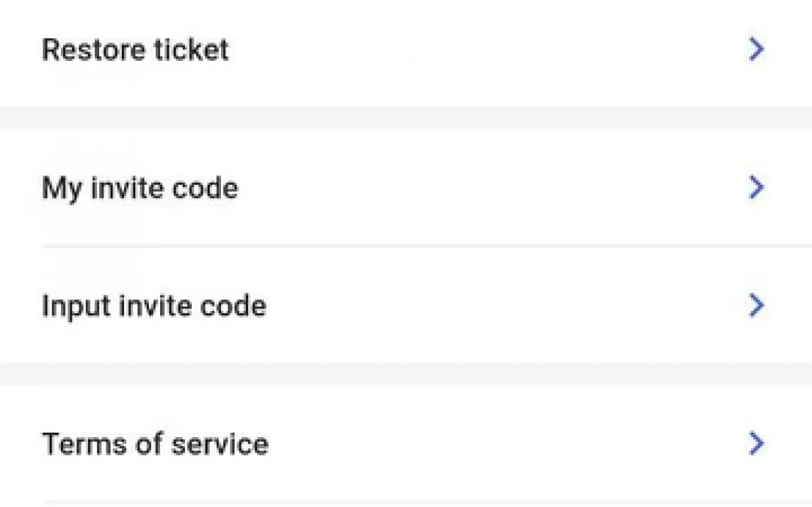Viewport: 812px width, 507px height.
Task: Expand My invite code via right chevron
Action: 757,188
